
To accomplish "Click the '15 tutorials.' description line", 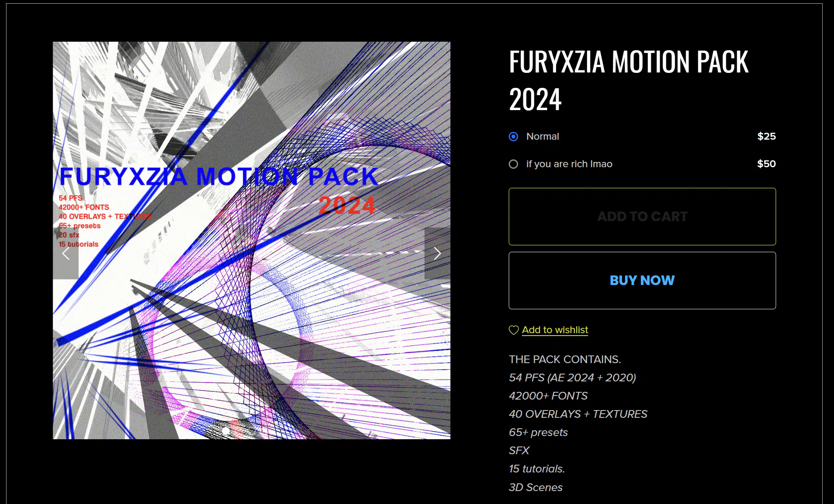I will click(x=537, y=469).
